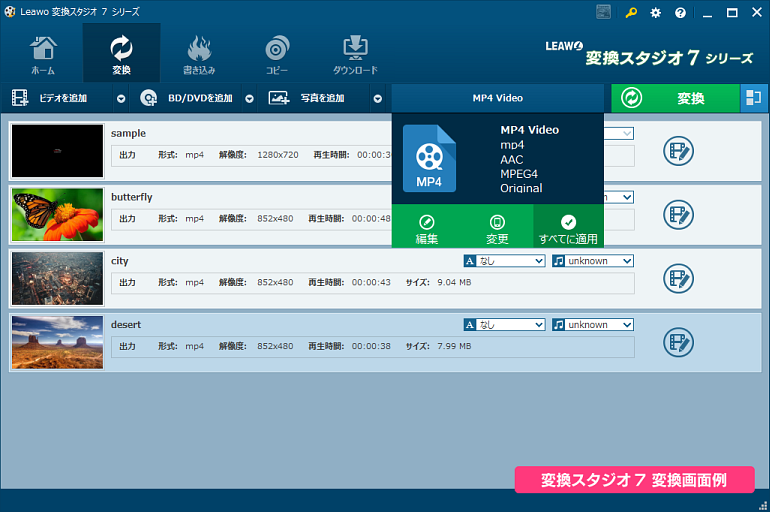The width and height of the screenshot is (770, 512).
Task: Click the key registration icon
Action: (x=631, y=13)
